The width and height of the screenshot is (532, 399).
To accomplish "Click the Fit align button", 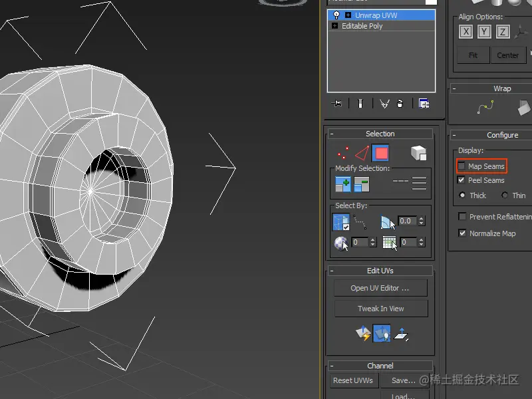I will pyautogui.click(x=473, y=55).
